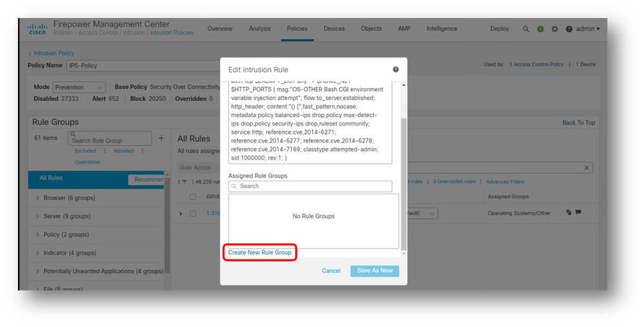Click the Policy Name field
644x327 pixels.
[143, 66]
